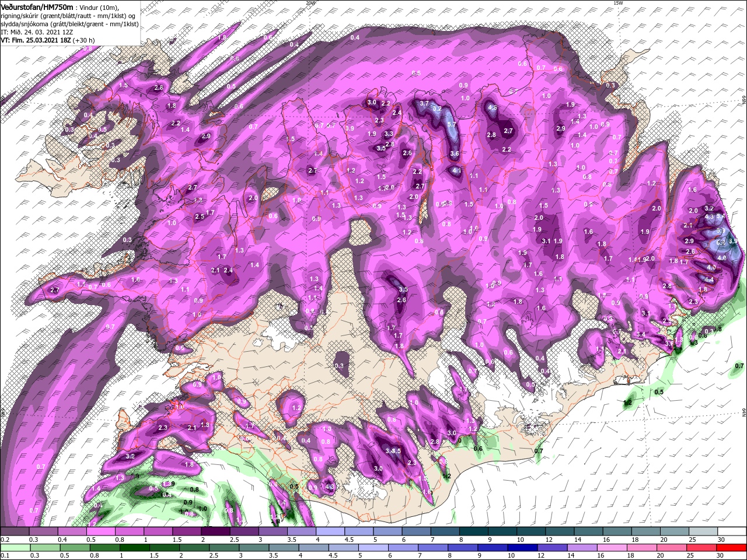Click the 15W longitude label at map top
The height and width of the screenshot is (560, 747).
point(618,3)
